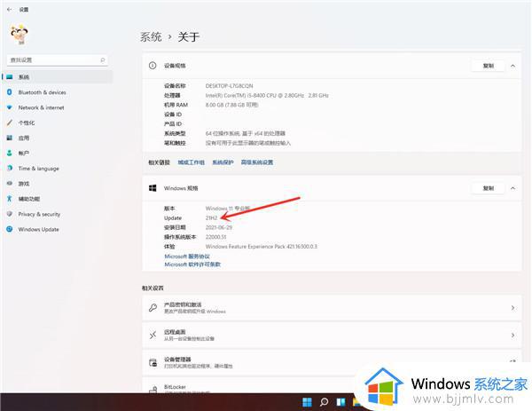
Task: Collapse the device specifications section
Action: [512, 66]
